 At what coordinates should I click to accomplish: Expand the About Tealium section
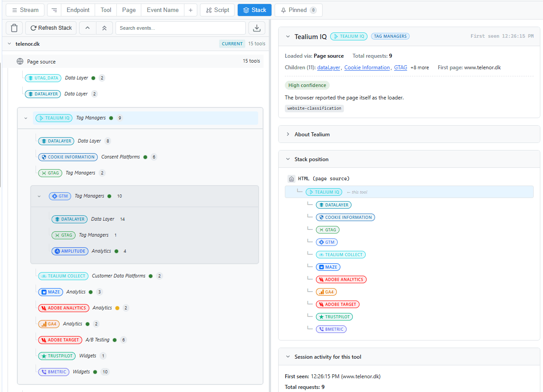[x=288, y=135]
